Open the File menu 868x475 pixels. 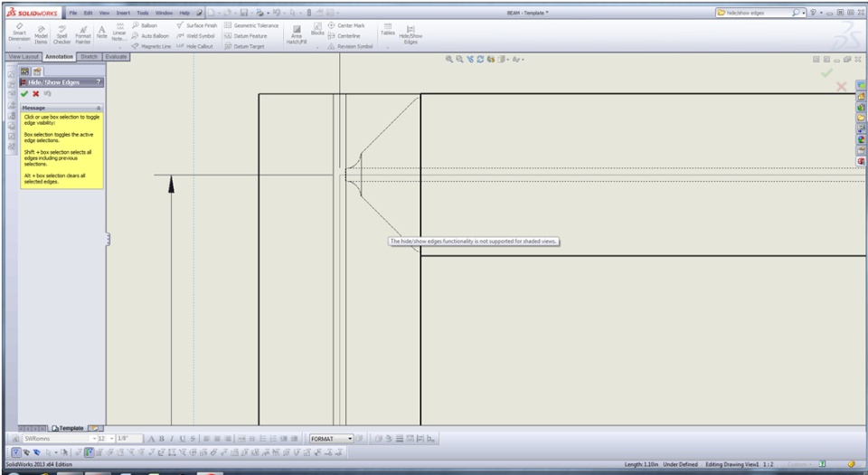[73, 13]
